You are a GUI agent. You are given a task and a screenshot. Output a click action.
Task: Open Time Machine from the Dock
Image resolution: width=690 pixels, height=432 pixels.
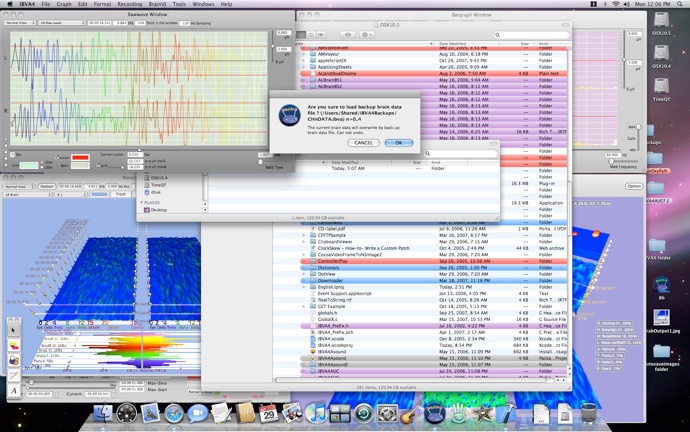[x=363, y=414]
